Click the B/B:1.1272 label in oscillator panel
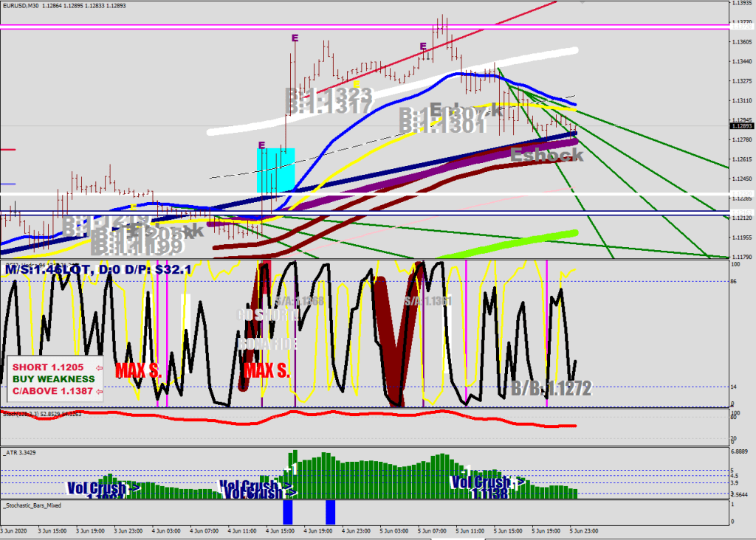The image size is (756, 540). (551, 389)
